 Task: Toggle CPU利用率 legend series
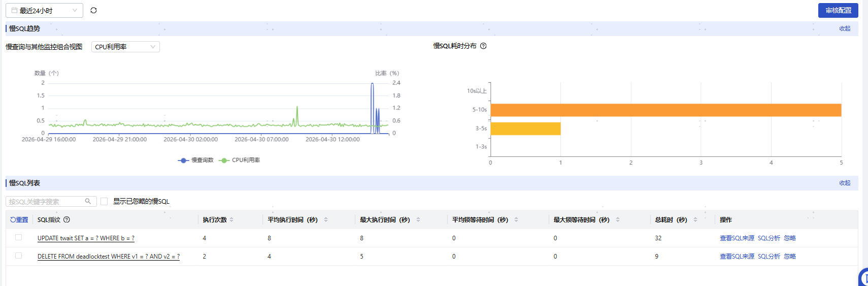coord(240,160)
